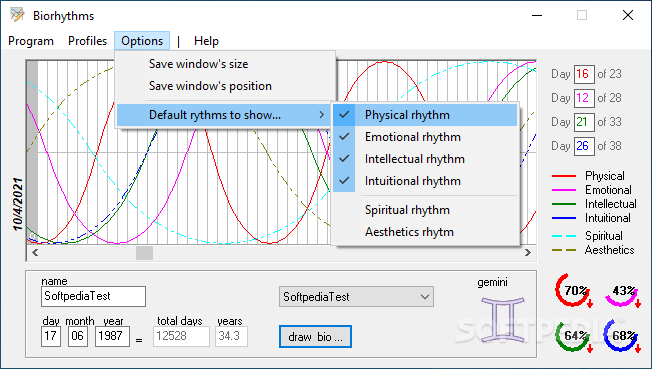Uncheck Intuitional rhythm in submenu
This screenshot has width=652, height=369.
[x=425, y=181]
